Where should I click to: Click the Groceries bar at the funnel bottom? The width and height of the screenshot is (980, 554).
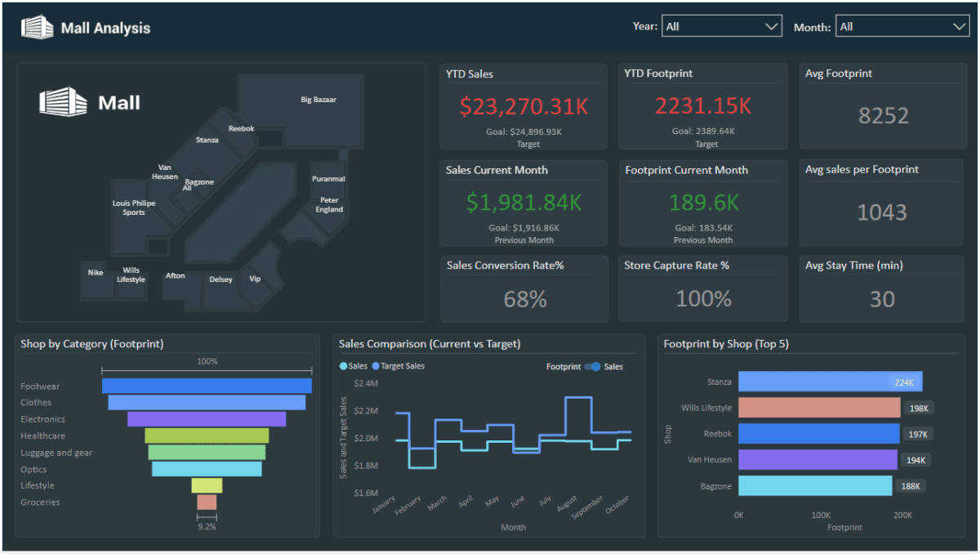coord(206,503)
